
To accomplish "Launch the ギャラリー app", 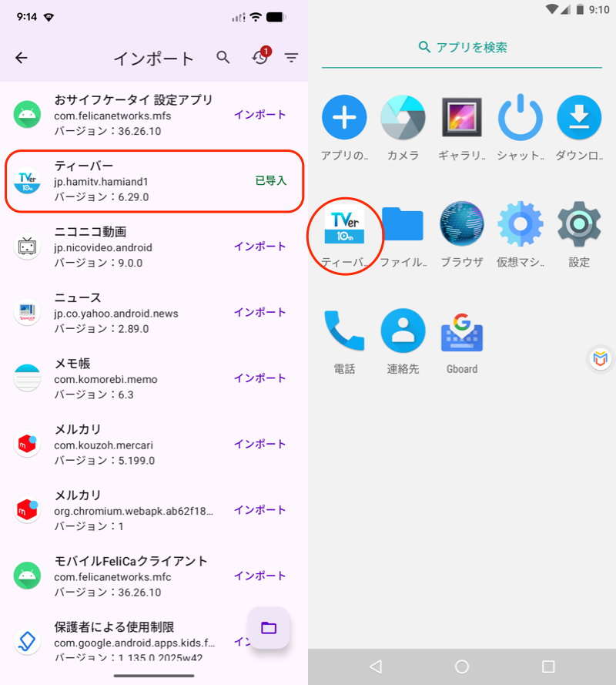I will click(461, 117).
